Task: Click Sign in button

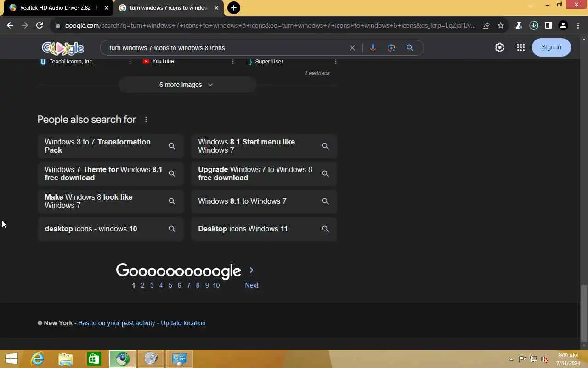Action: (551, 47)
